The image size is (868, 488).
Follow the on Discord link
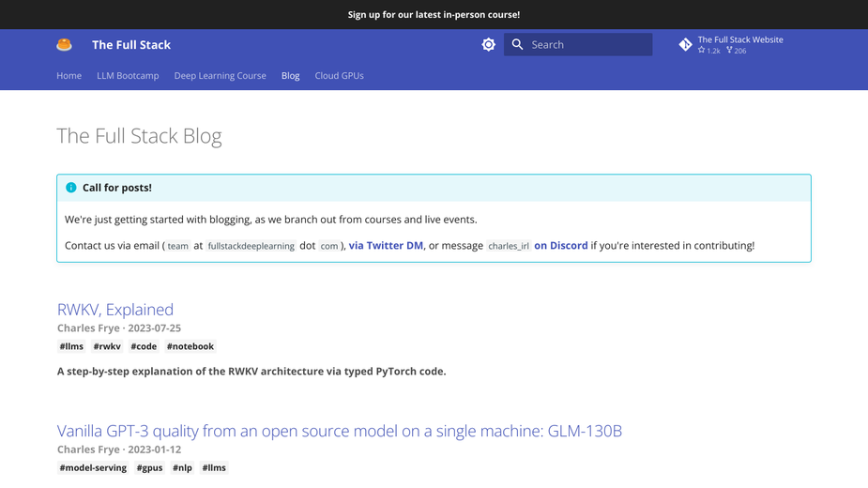point(561,245)
